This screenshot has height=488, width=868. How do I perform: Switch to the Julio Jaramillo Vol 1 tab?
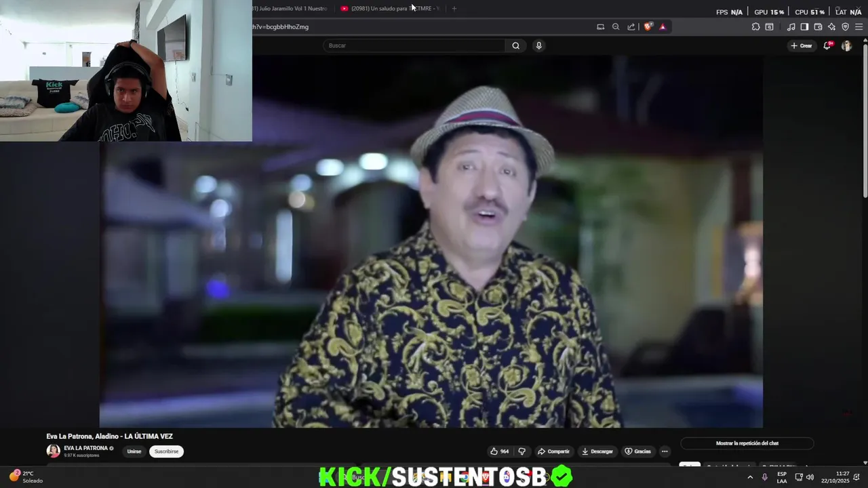click(x=290, y=9)
